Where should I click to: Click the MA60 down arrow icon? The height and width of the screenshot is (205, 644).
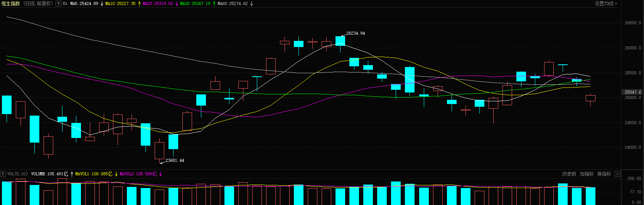pos(251,4)
